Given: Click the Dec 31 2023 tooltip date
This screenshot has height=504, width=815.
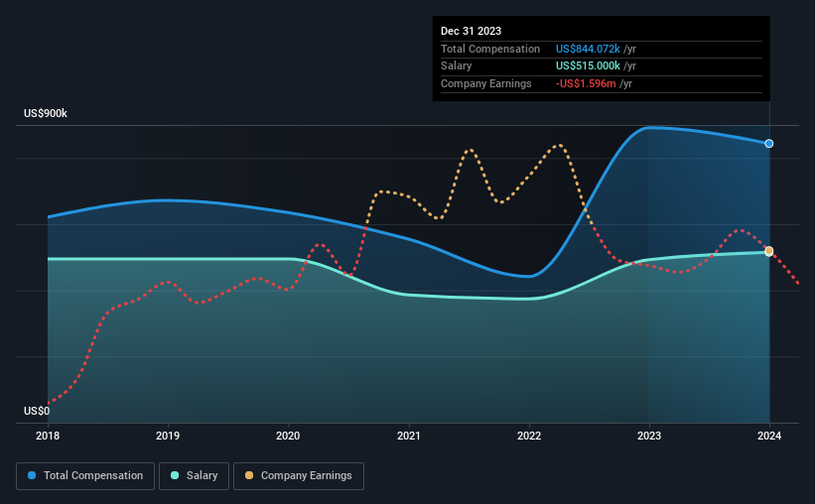Looking at the screenshot, I should coord(471,31).
